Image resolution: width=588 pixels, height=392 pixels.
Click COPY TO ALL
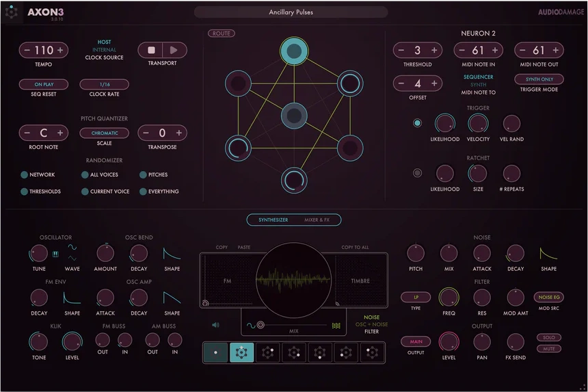[355, 247]
